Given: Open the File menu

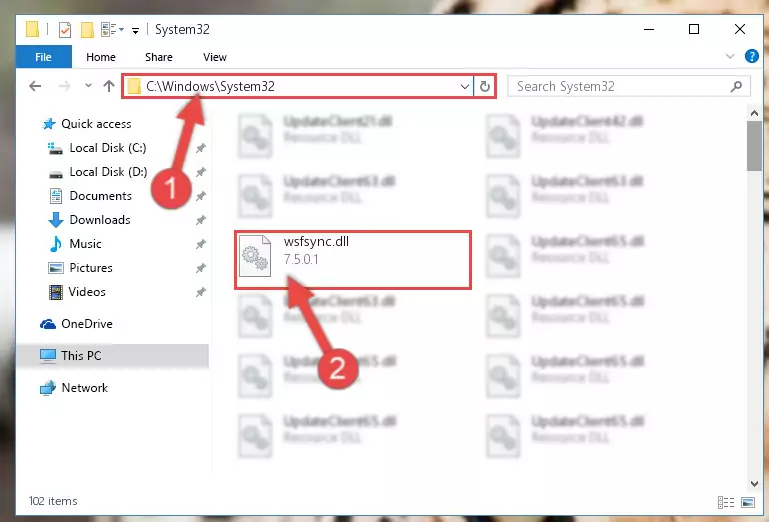Looking at the screenshot, I should (44, 57).
